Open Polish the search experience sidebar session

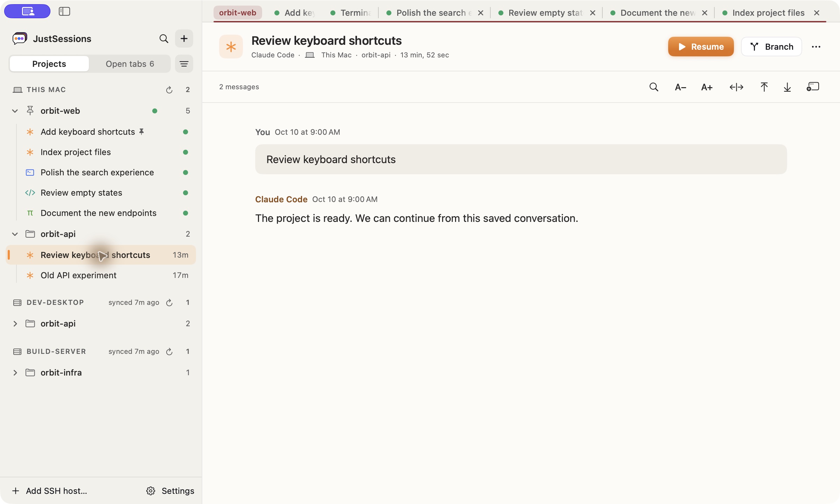click(101, 173)
